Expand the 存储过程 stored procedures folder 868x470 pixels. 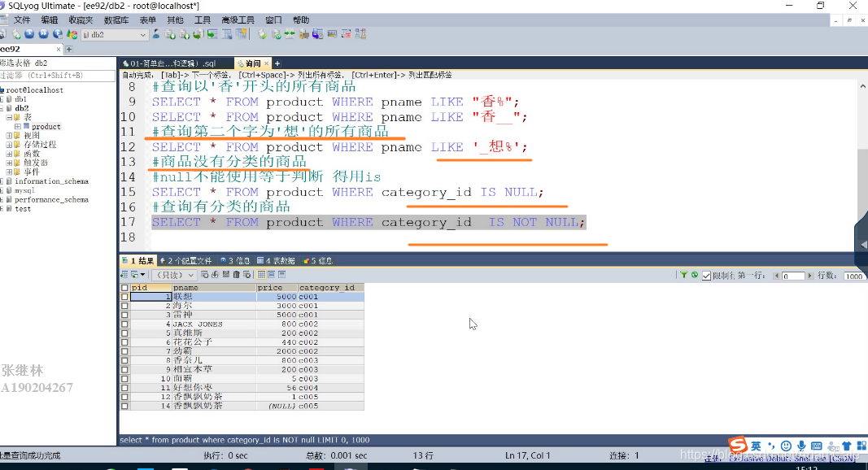point(9,145)
